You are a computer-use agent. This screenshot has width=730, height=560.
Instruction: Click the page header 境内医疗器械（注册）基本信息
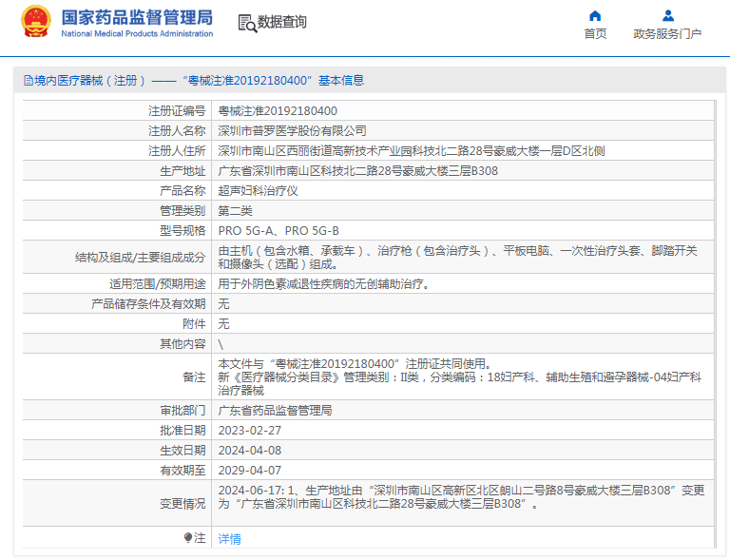tap(194, 81)
